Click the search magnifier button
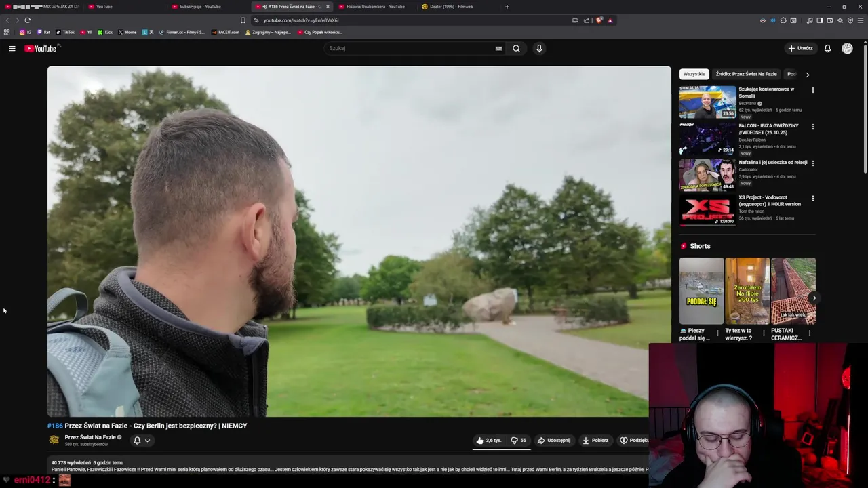The width and height of the screenshot is (868, 488). pyautogui.click(x=516, y=48)
